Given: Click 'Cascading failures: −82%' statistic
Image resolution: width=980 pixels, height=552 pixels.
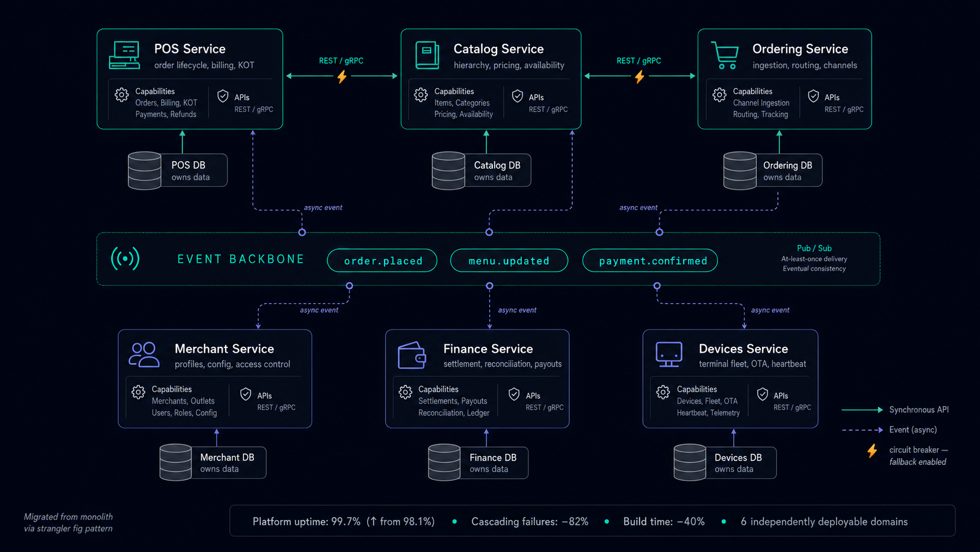Looking at the screenshot, I should (x=530, y=521).
